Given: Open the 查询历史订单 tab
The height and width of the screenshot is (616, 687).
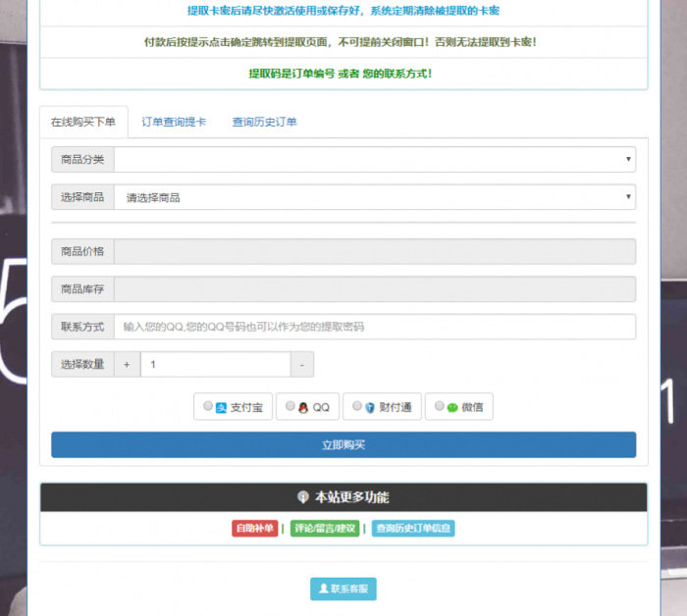Looking at the screenshot, I should pos(264,123).
